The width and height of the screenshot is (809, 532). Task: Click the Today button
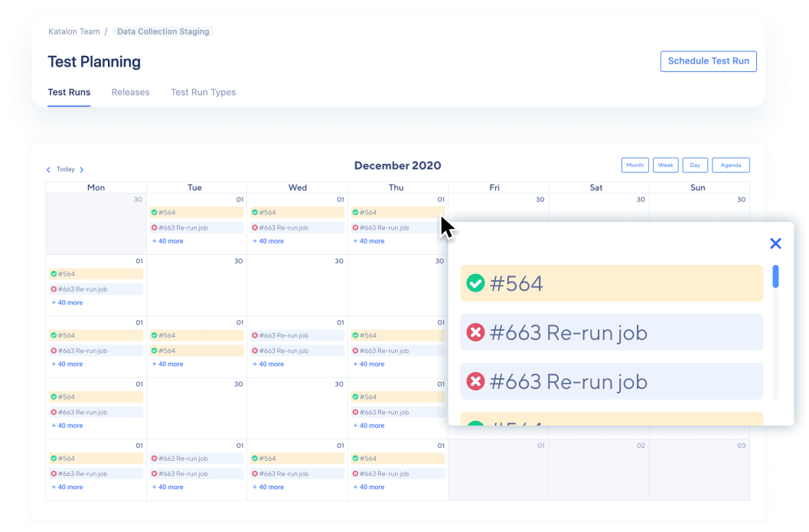[x=65, y=169]
